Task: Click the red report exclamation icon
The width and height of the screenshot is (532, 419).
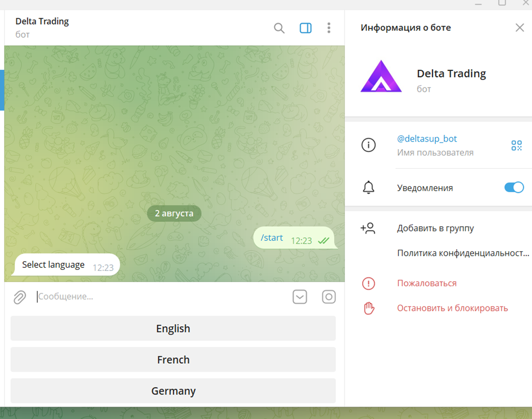Action: (369, 284)
